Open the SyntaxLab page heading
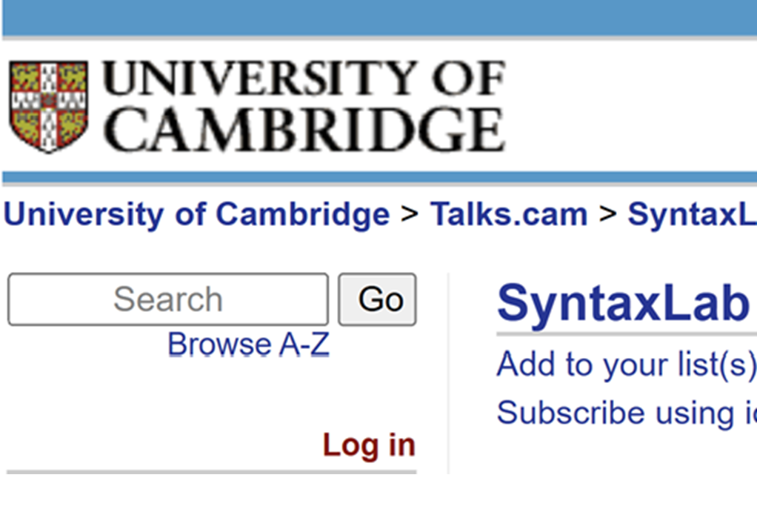757x532 pixels. click(622, 302)
